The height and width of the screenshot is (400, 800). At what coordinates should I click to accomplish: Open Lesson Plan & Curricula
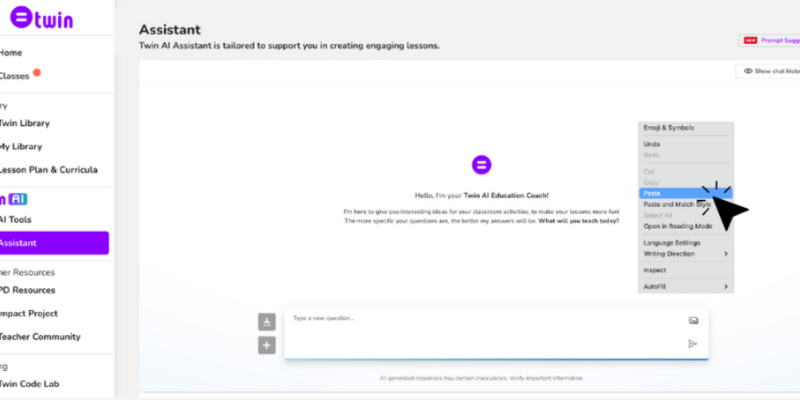click(48, 170)
